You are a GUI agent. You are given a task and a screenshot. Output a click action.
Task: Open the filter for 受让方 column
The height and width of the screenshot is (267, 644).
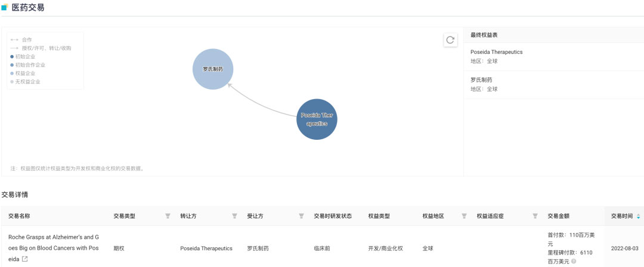[x=301, y=216]
